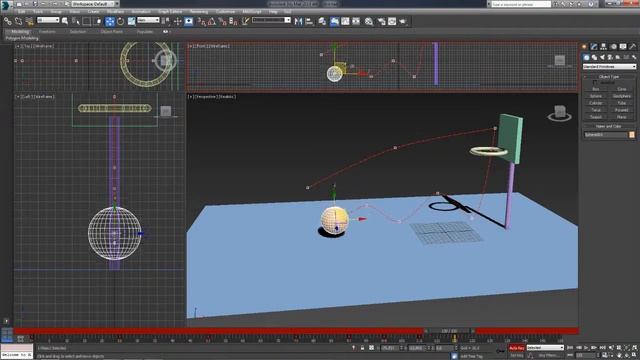This screenshot has width=640, height=360.
Task: Open the Graph Editors menu
Action: pos(170,12)
